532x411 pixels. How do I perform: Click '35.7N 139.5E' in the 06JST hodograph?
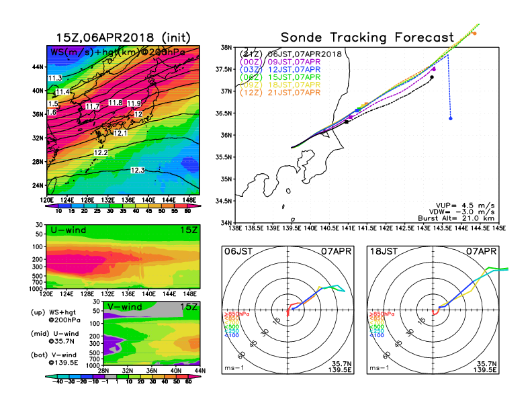(x=340, y=367)
